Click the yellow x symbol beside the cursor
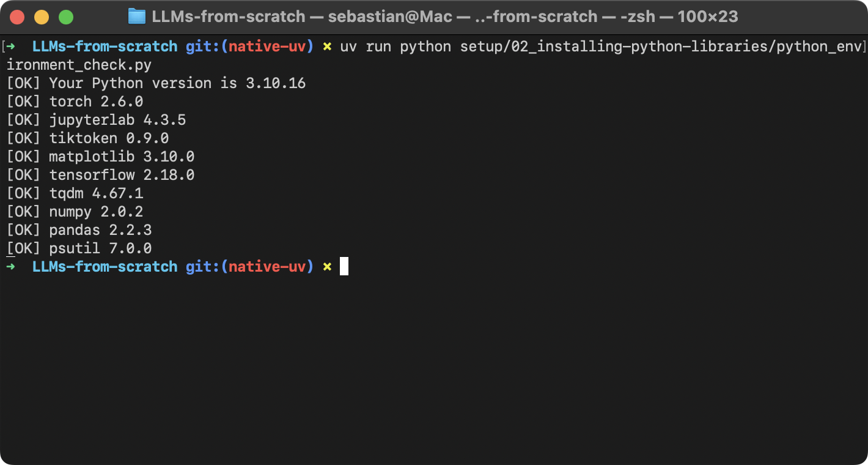The width and height of the screenshot is (868, 465). point(327,267)
